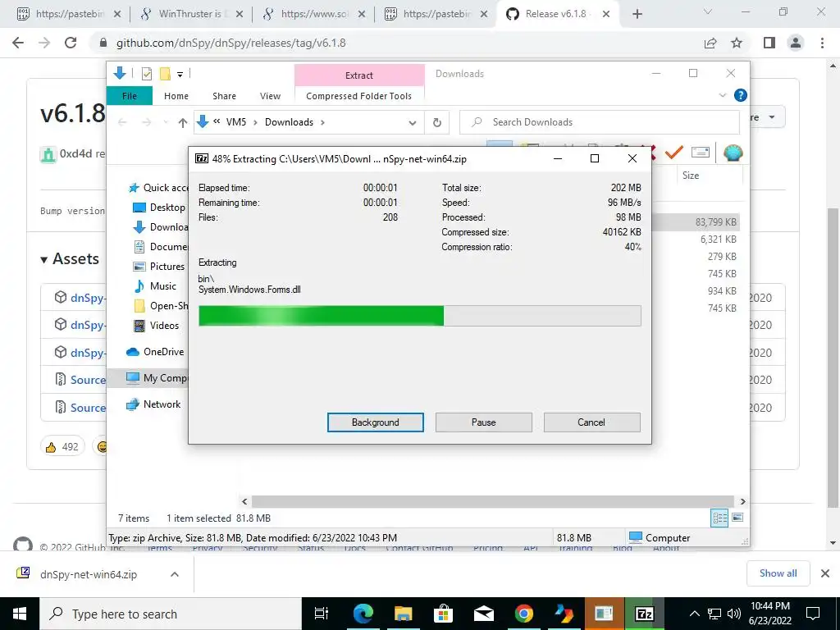Click VM5 breadcrumb in address bar
Viewport: 840px width, 630px height.
[x=235, y=122]
